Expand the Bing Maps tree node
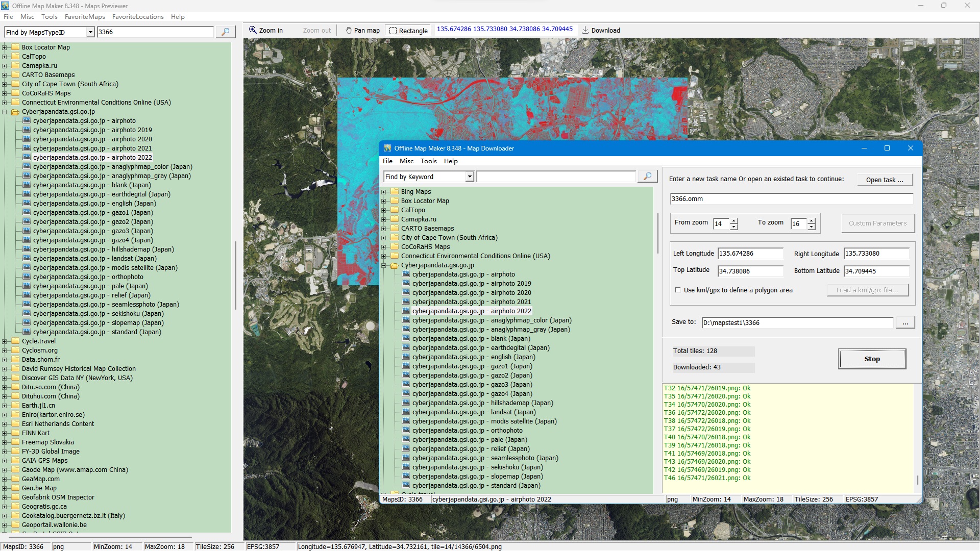 click(384, 192)
